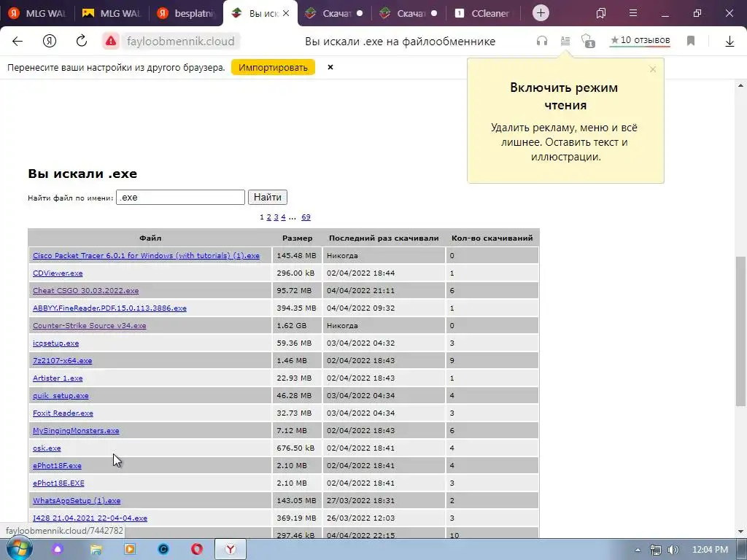The height and width of the screenshot is (560, 747).
Task: Switch to the besplatniy tab
Action: point(186,13)
